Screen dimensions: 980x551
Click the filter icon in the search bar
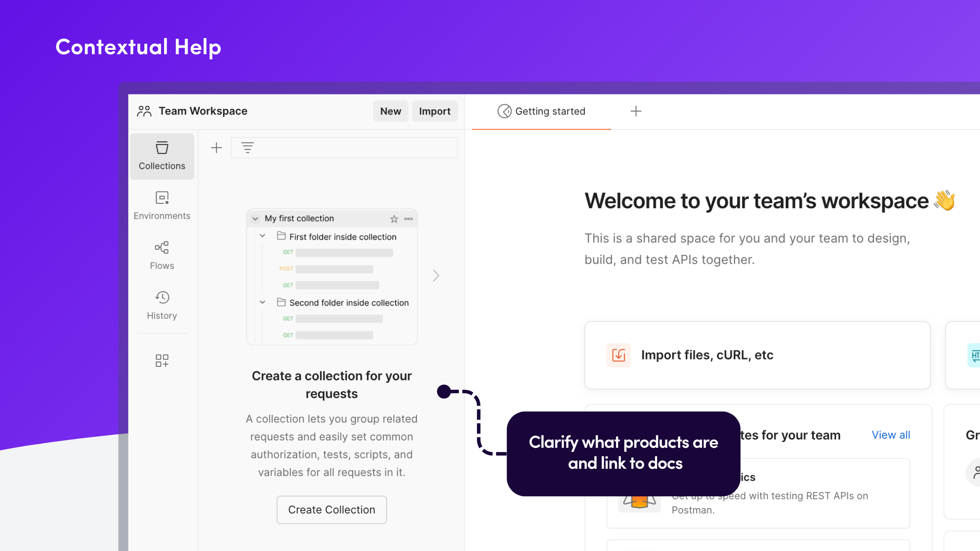coord(248,148)
